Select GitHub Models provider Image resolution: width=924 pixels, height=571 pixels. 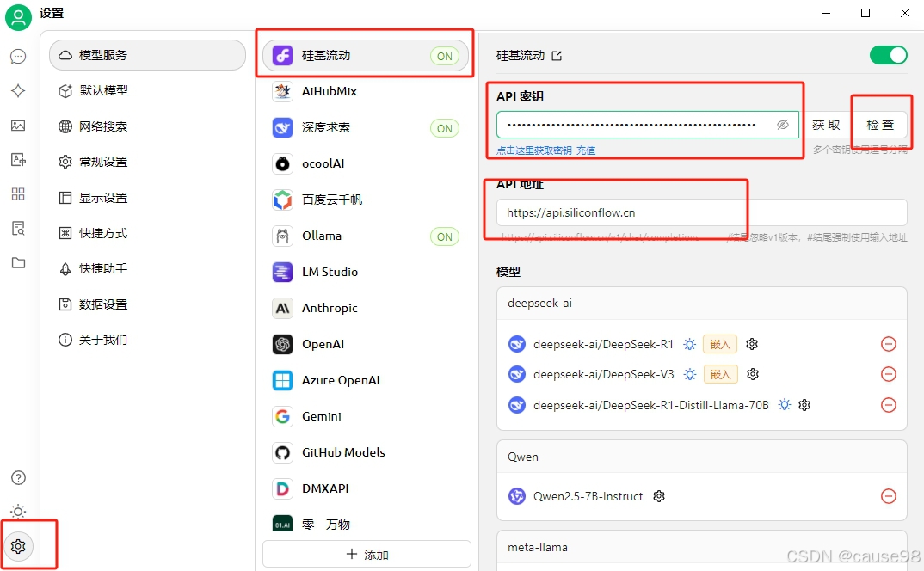[x=366, y=452]
